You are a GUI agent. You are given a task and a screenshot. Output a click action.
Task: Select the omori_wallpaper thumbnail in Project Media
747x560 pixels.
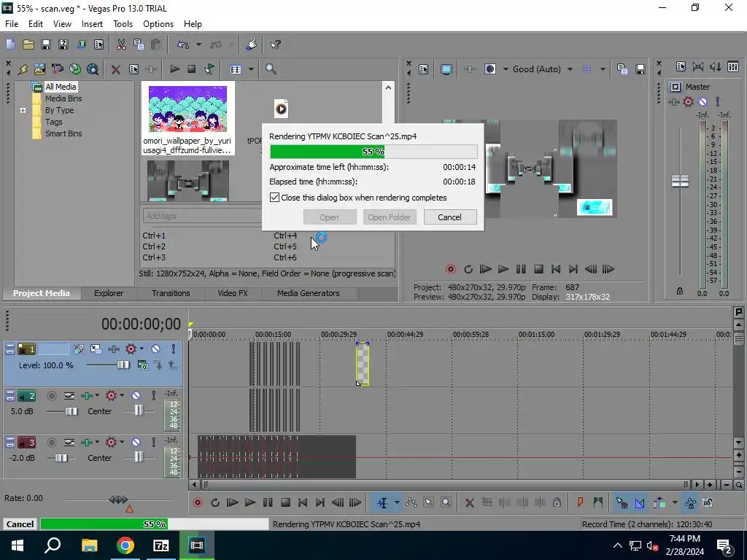coord(187,120)
